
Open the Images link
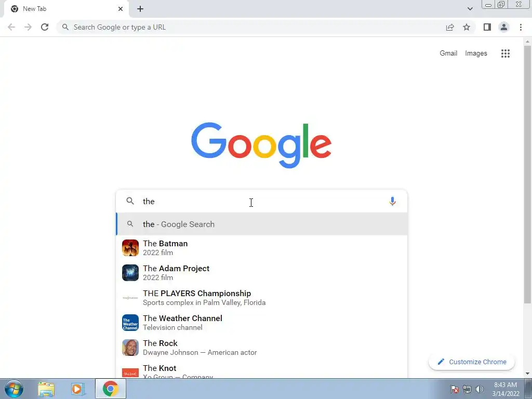pos(476,54)
